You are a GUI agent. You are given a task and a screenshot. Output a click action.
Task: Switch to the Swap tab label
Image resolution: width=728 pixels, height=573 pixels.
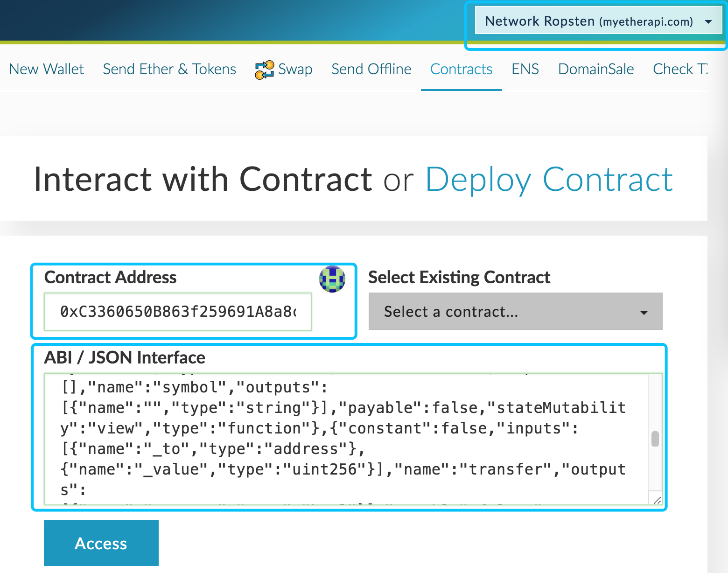pos(295,69)
